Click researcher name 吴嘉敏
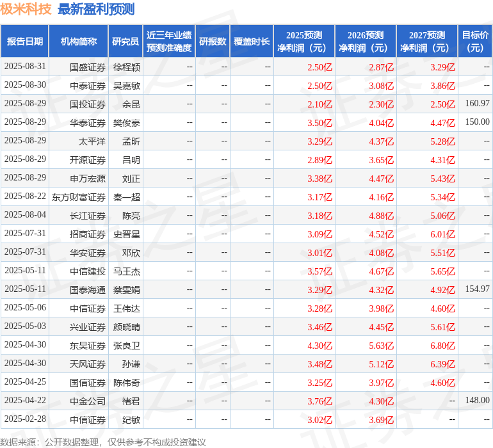This screenshot has height=448, width=493. (127, 86)
